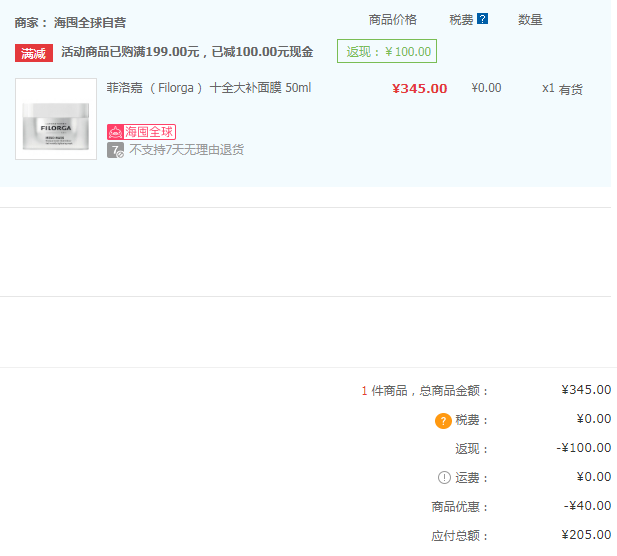Click the 运费 value ¥0.00
The width and height of the screenshot is (617, 556).
(x=594, y=477)
